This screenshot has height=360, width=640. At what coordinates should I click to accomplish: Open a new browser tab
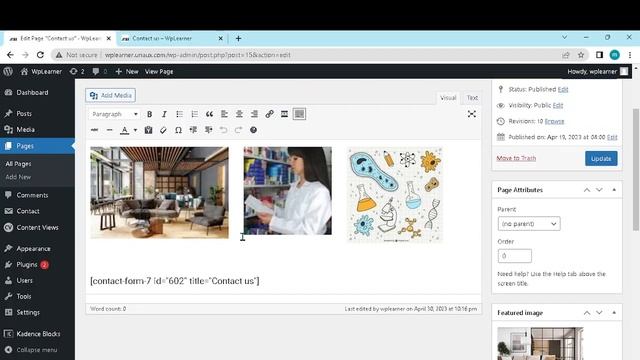238,38
